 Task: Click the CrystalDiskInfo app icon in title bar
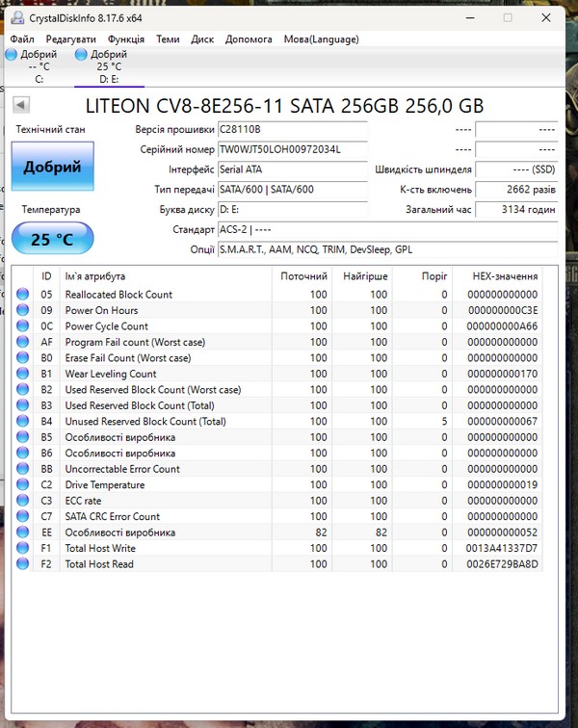tap(13, 16)
